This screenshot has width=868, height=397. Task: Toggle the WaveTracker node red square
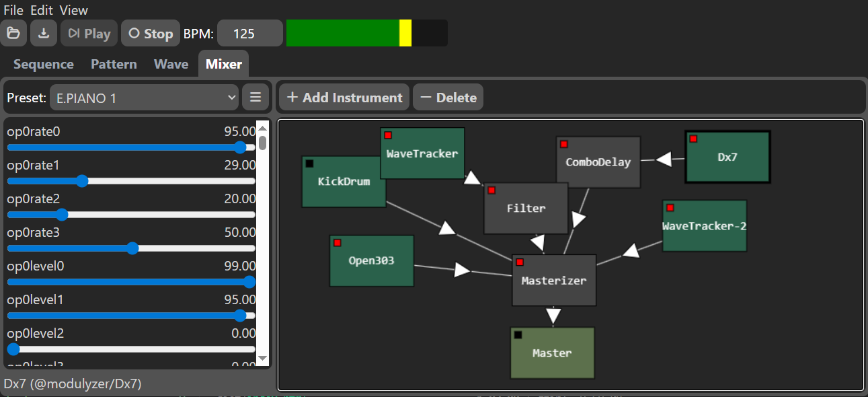(388, 135)
